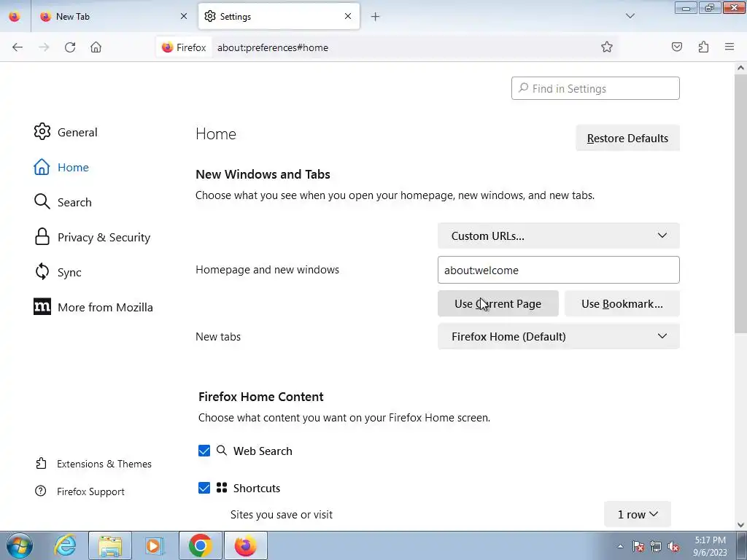Click the Firefox identity icon in address bar
Screen dimensions: 747x560
click(184, 47)
